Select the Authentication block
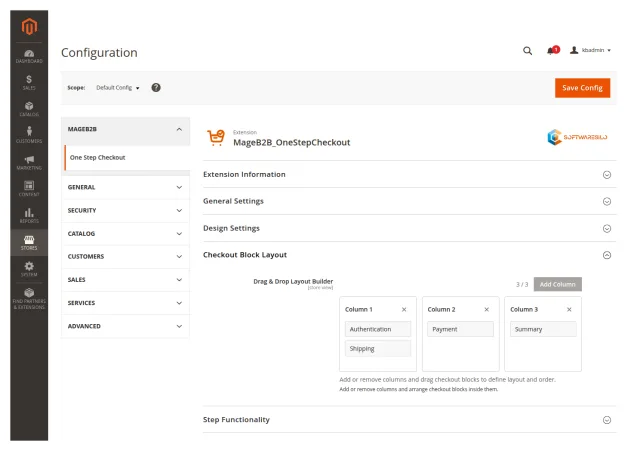640x451 pixels. click(378, 329)
